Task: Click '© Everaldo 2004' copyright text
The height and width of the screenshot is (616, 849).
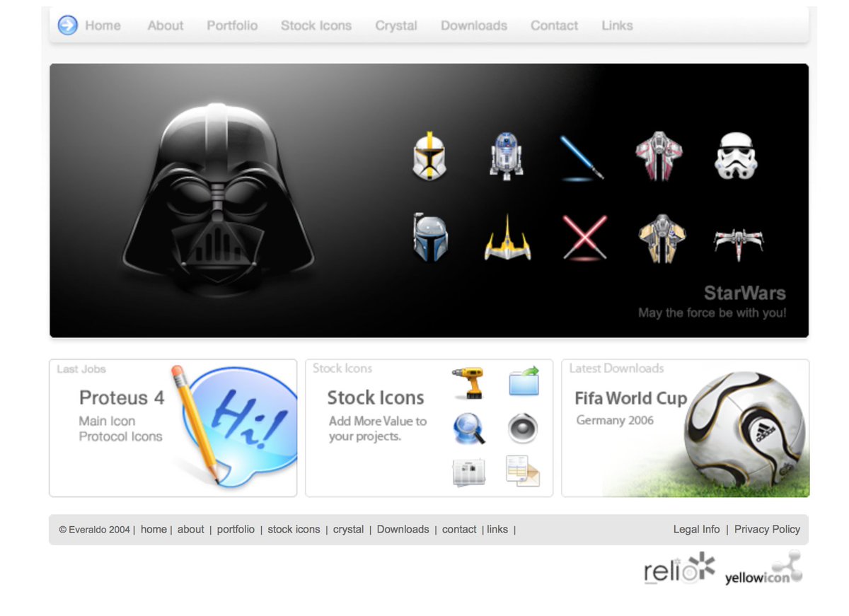Action: point(94,530)
